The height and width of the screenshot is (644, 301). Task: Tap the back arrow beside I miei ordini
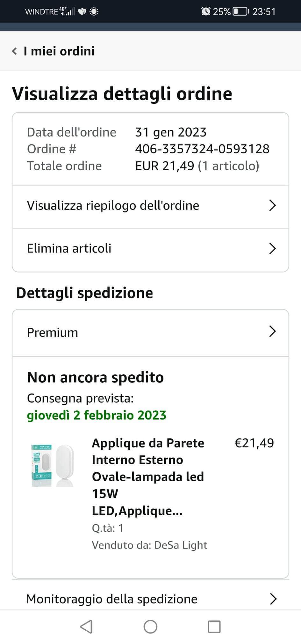point(14,51)
